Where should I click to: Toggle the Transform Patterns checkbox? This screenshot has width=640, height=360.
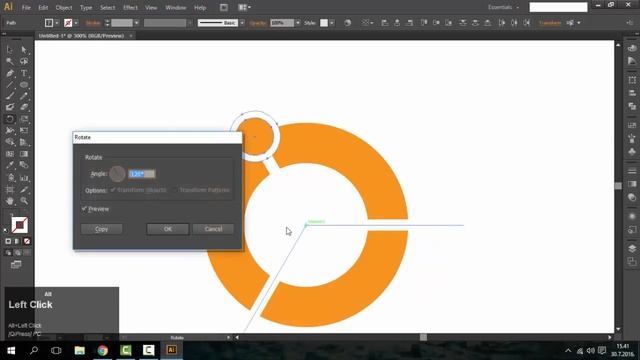[x=175, y=190]
